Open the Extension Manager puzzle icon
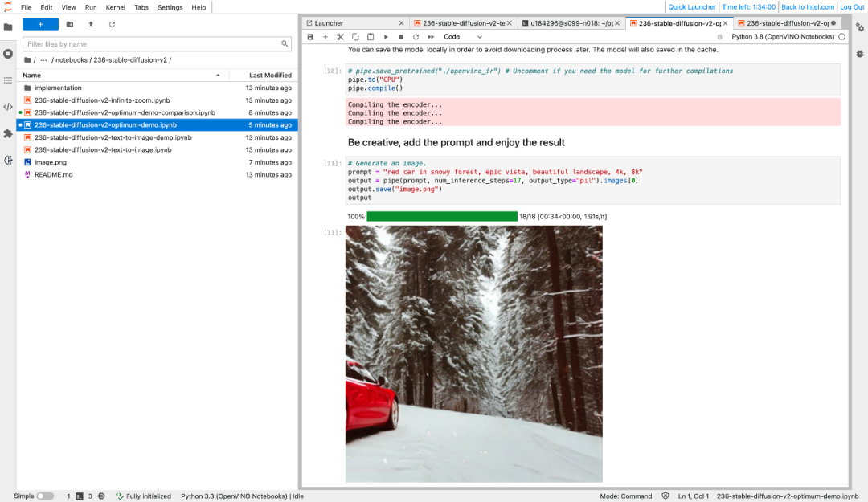 point(8,133)
